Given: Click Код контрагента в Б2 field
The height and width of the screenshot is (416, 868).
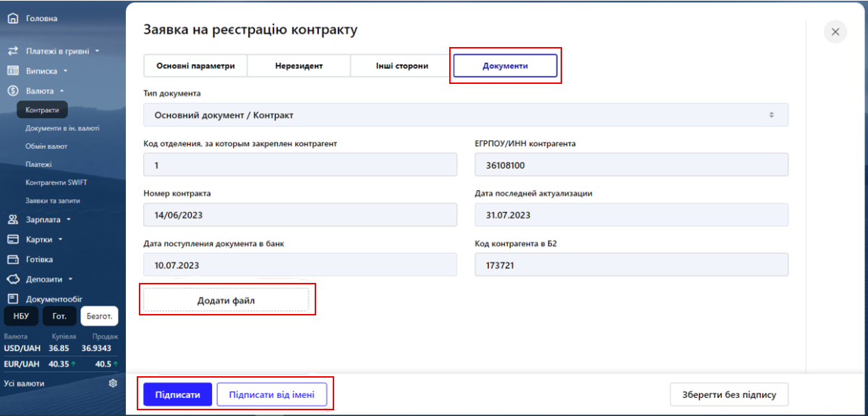Looking at the screenshot, I should [x=631, y=265].
